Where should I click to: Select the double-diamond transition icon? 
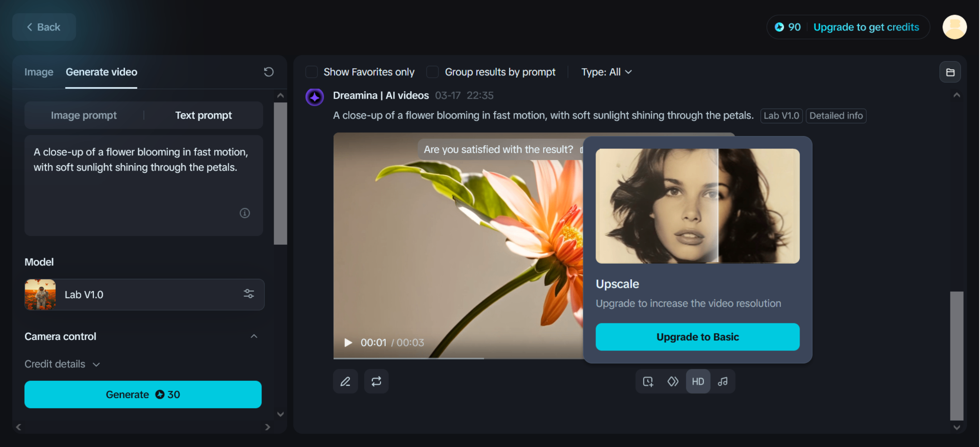point(672,381)
